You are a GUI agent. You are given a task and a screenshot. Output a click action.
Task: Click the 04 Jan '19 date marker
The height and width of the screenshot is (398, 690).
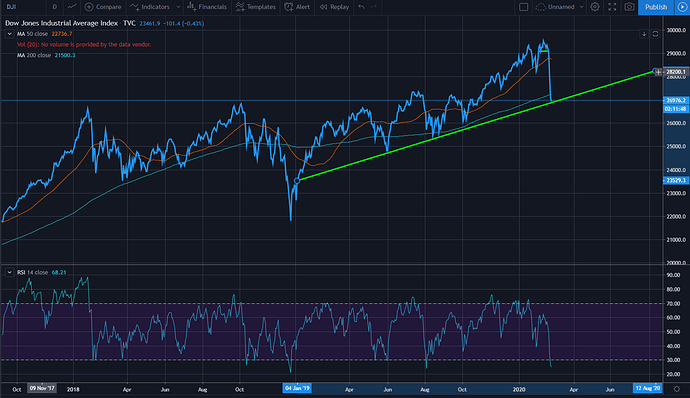point(297,388)
